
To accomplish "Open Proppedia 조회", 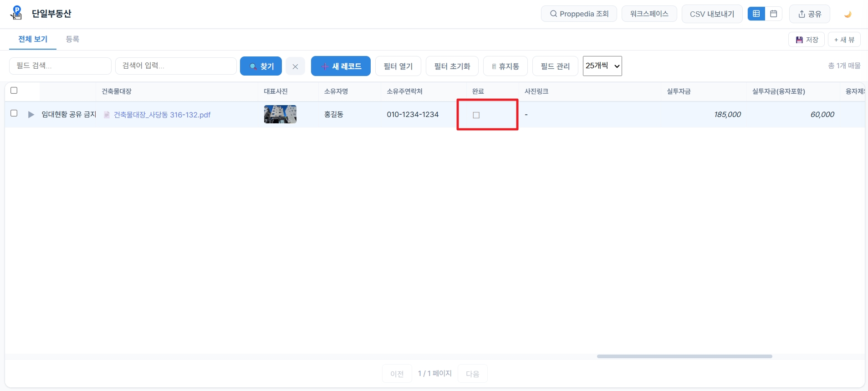I will [579, 14].
